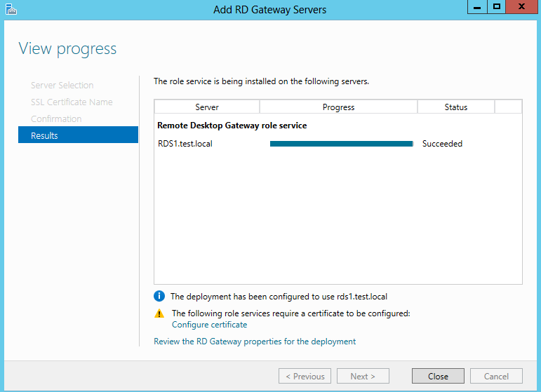Click the yellow warning triangle icon
The height and width of the screenshot is (392, 541).
159,313
